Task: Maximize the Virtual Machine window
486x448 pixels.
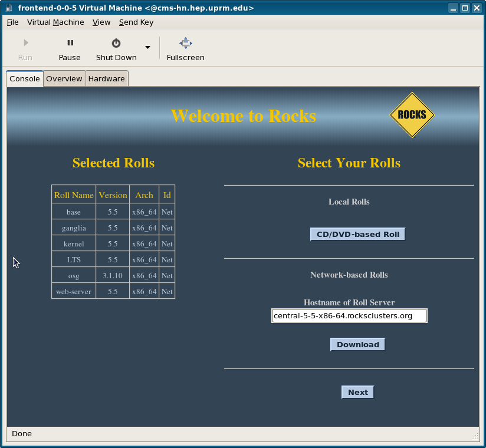Action: (465, 8)
